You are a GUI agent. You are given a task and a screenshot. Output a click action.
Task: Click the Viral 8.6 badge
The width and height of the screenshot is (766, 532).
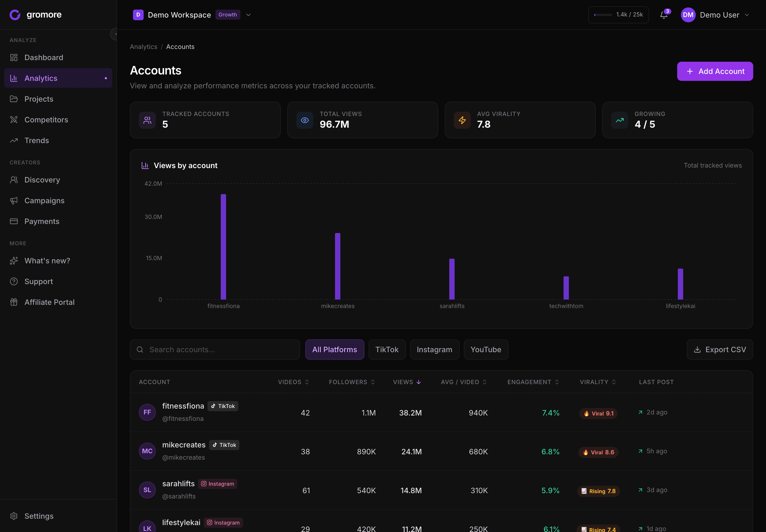(x=598, y=452)
